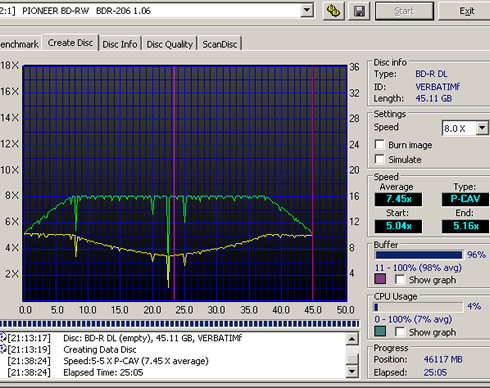Click the purple buffer color swatch
The height and width of the screenshot is (388, 490).
tap(380, 279)
